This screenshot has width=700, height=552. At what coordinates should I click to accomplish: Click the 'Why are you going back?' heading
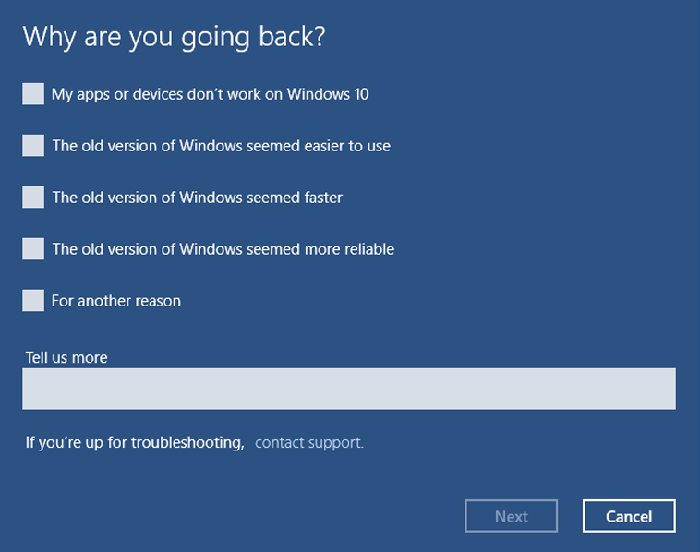coord(174,36)
